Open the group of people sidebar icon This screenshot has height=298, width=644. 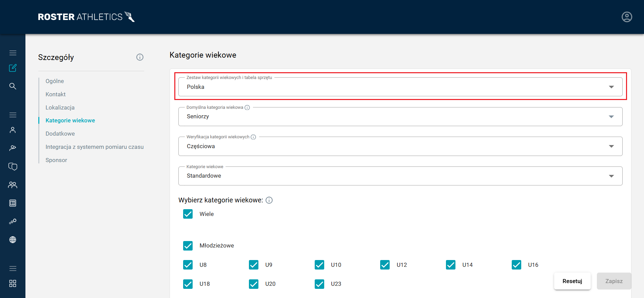click(x=13, y=185)
